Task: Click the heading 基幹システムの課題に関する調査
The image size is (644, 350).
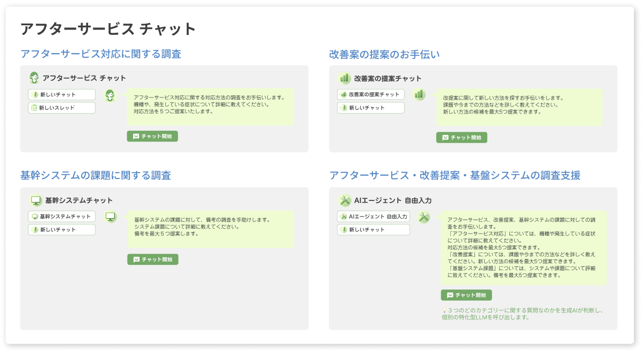Action: (96, 175)
